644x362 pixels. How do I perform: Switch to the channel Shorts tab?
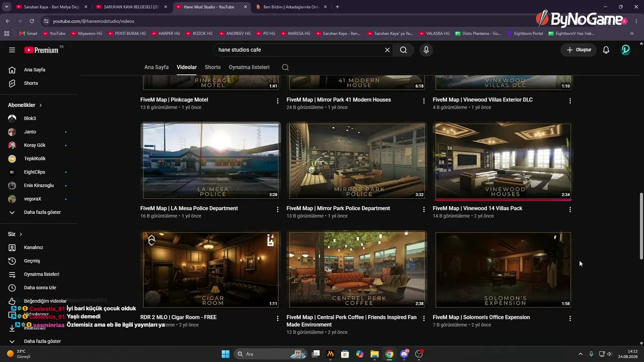[x=213, y=67]
